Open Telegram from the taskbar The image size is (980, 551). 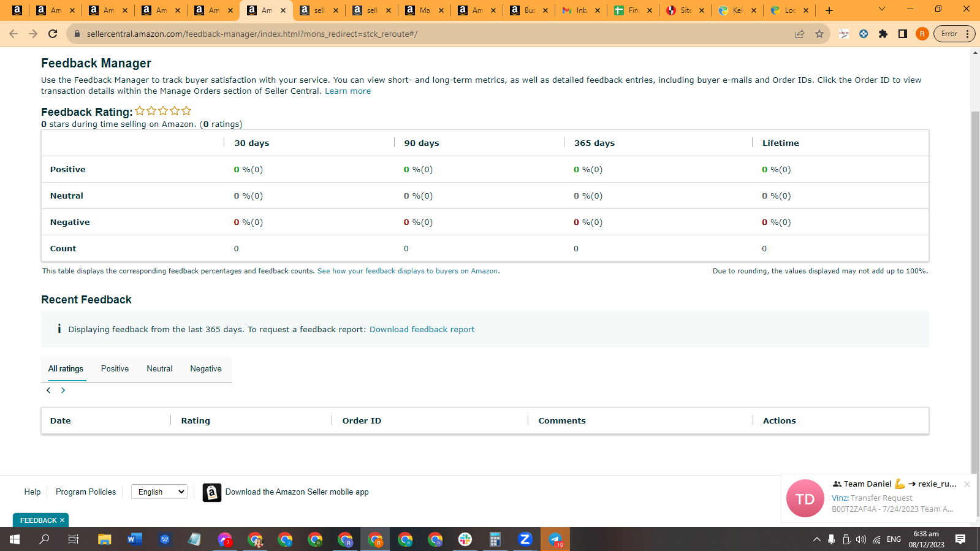(x=555, y=539)
